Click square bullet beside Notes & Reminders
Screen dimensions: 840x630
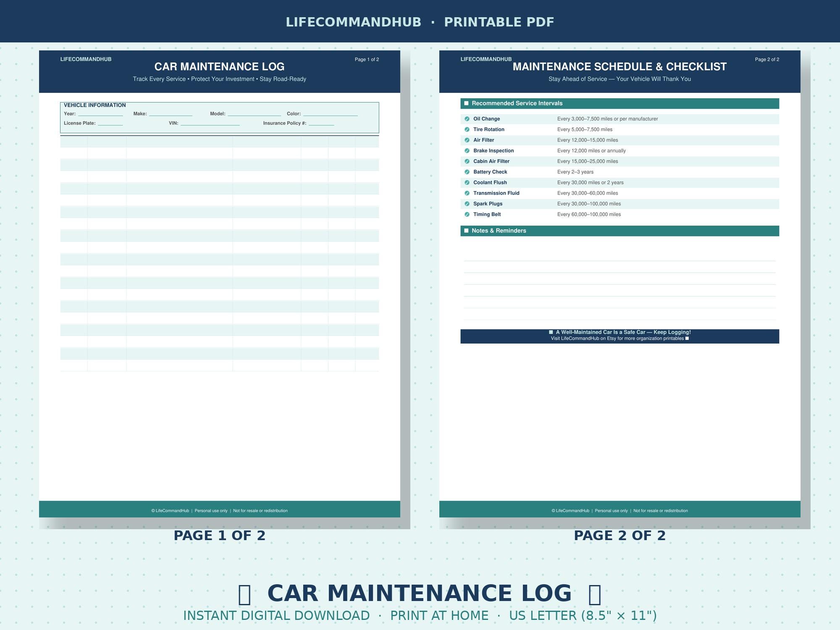tap(466, 231)
